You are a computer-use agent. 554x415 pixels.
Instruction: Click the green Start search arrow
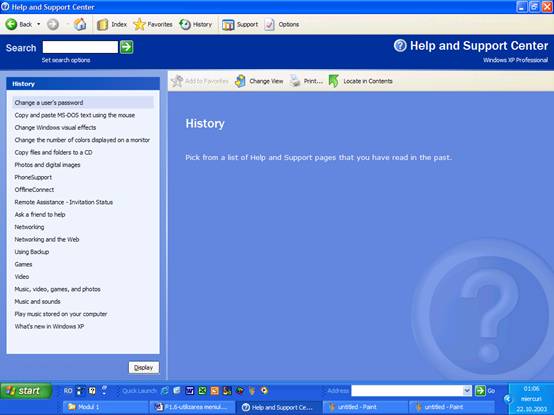pos(126,47)
